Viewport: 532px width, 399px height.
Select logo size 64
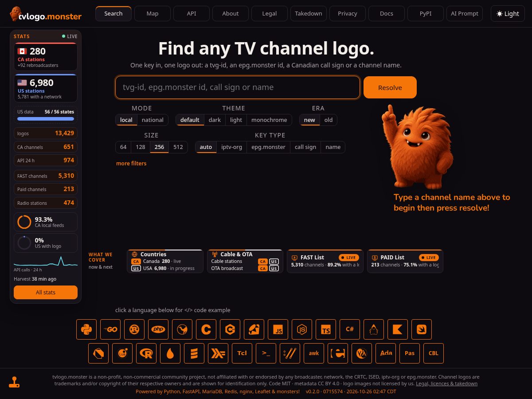tap(123, 147)
